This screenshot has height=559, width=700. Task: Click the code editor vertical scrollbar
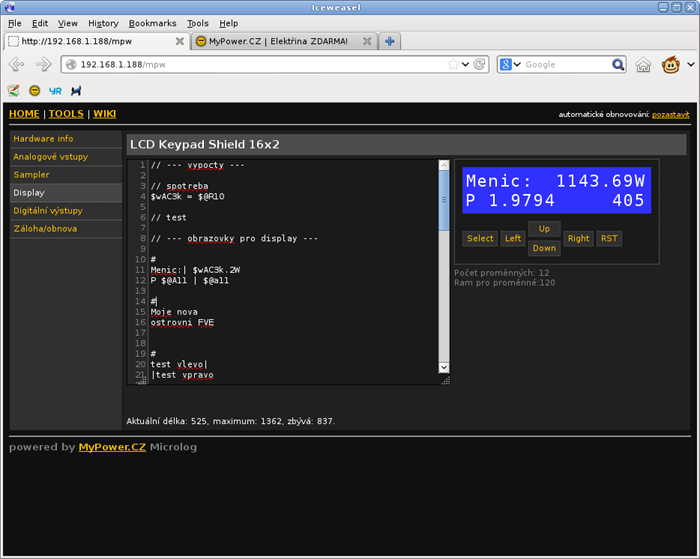(444, 200)
